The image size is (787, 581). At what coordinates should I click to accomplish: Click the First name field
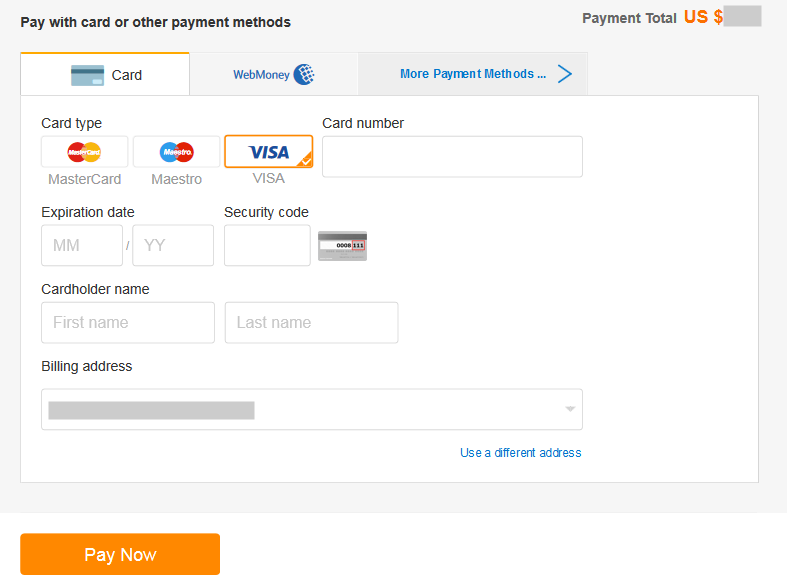(x=128, y=323)
